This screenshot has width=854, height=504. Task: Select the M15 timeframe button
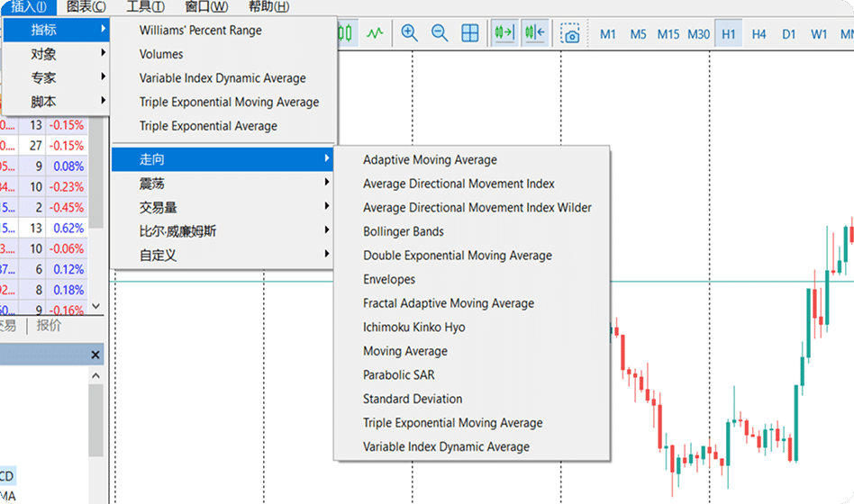point(668,34)
